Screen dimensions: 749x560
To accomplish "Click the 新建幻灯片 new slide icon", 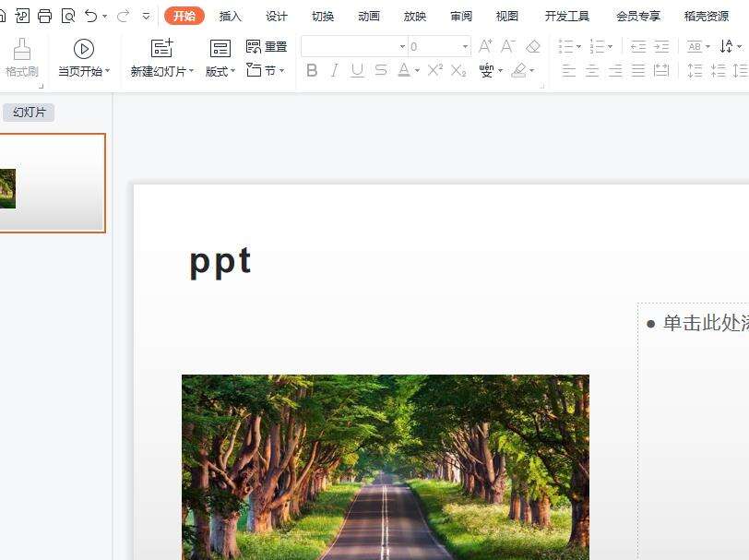I will pos(161,48).
